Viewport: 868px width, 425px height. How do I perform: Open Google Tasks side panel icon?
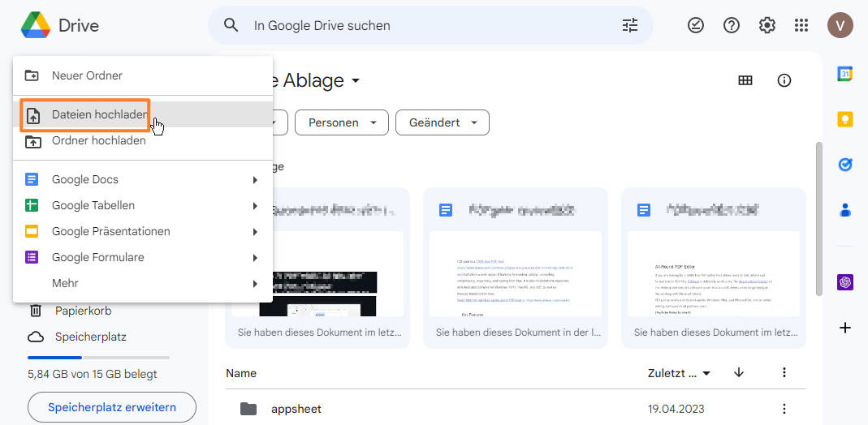point(844,165)
